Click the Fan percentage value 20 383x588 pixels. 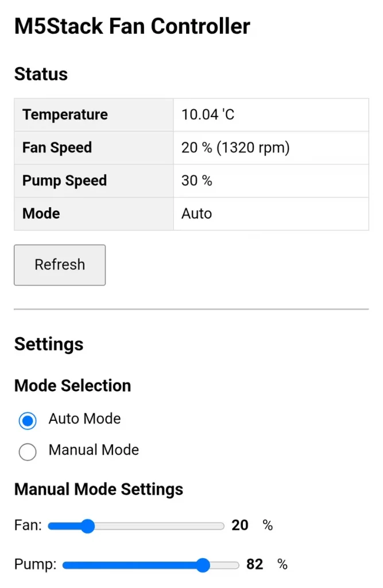tap(240, 525)
